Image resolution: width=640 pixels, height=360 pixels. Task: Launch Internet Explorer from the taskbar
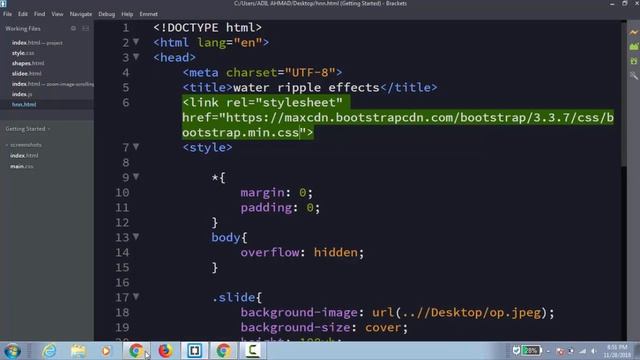click(x=49, y=351)
